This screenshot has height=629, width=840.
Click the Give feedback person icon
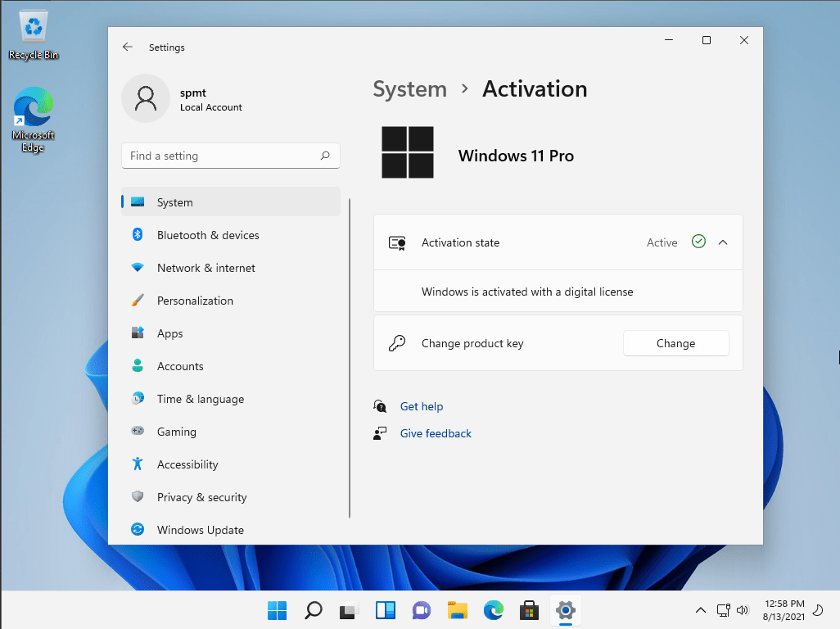pyautogui.click(x=380, y=433)
